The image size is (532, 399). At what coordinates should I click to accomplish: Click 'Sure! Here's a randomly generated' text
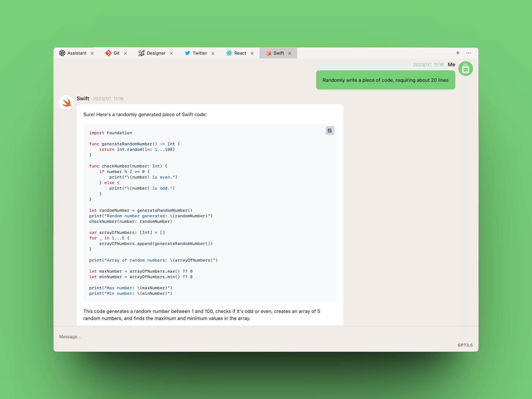[145, 114]
